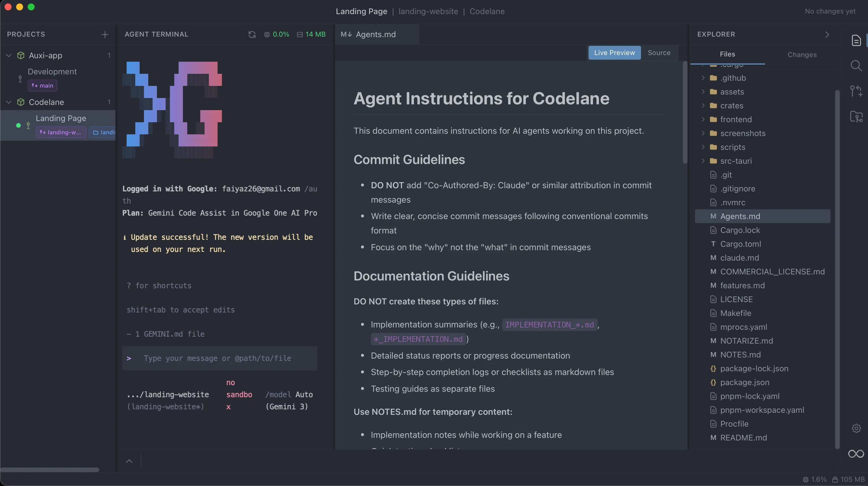Select the Agents.md editor tab
The width and height of the screenshot is (868, 486).
click(x=376, y=34)
